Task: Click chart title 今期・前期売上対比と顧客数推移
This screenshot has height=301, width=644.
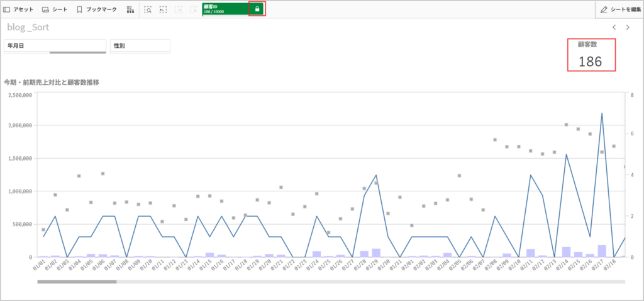Action: point(52,82)
